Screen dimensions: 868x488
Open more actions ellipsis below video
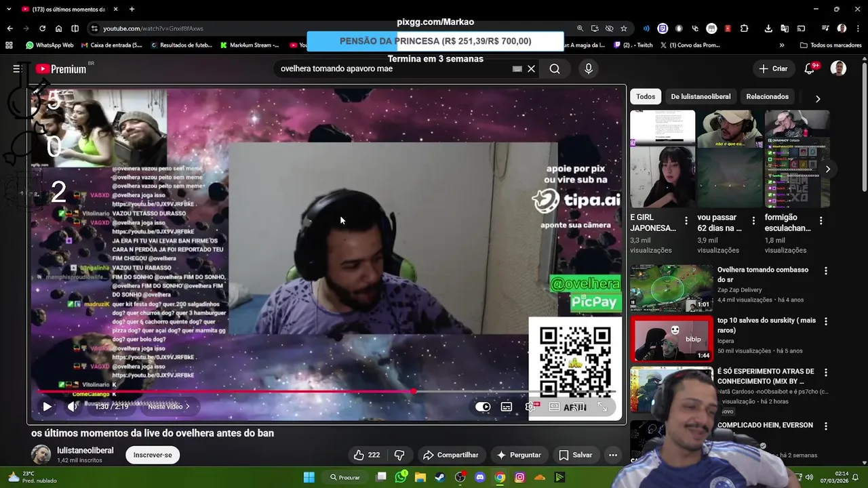613,455
